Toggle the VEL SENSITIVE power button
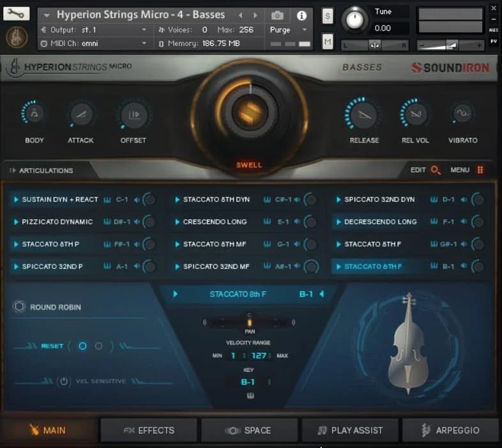Image resolution: width=502 pixels, height=448 pixels. [x=63, y=381]
